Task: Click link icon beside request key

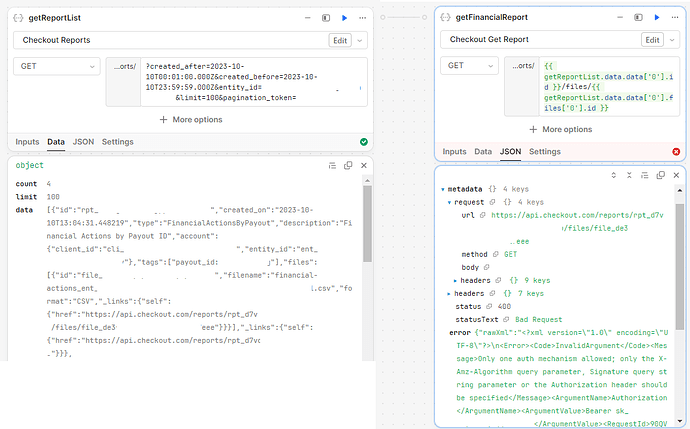Action: coord(492,202)
